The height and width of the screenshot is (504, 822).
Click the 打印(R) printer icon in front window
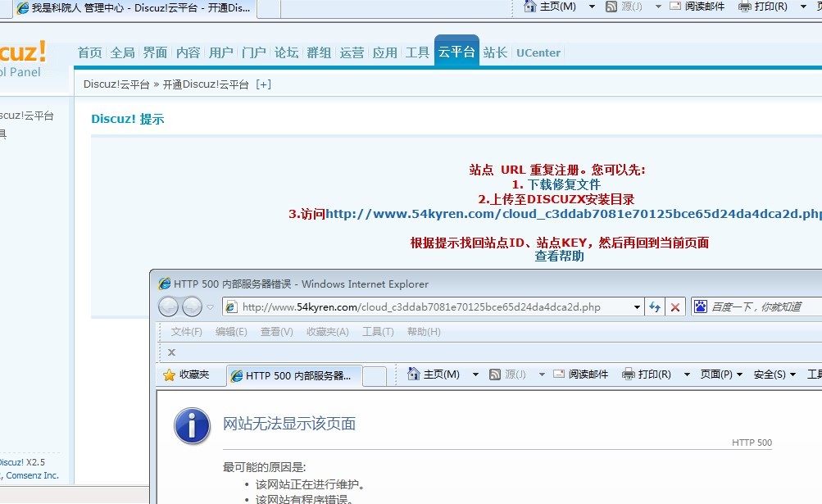coord(628,374)
